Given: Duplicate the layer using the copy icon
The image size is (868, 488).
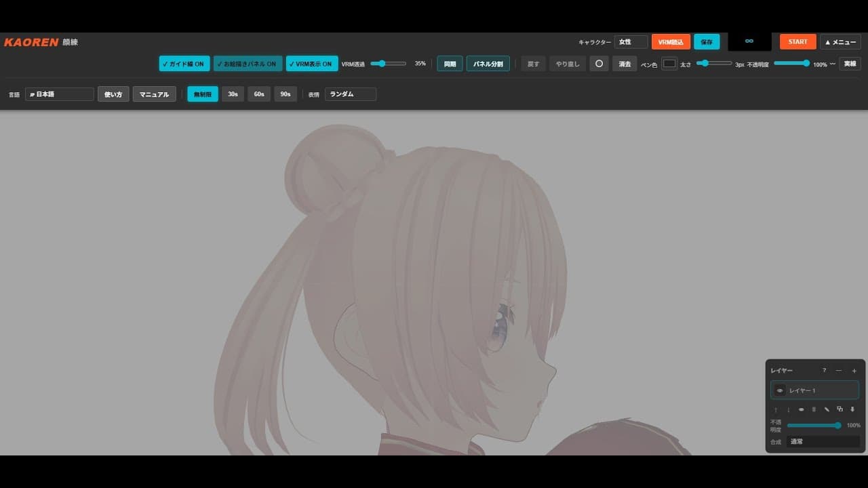Looking at the screenshot, I should (x=840, y=409).
